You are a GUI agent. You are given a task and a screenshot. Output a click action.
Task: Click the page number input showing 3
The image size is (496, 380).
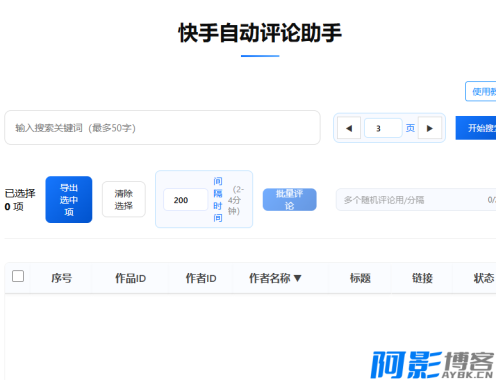pos(383,128)
